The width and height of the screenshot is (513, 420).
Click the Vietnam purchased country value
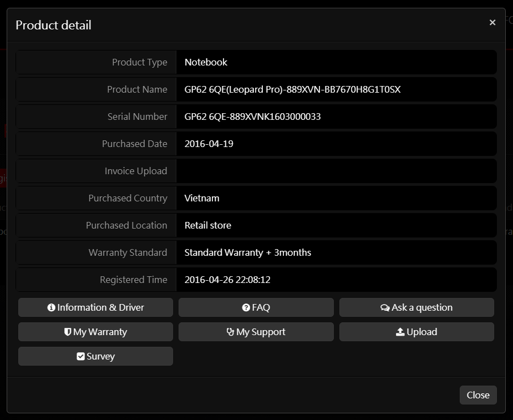202,198
